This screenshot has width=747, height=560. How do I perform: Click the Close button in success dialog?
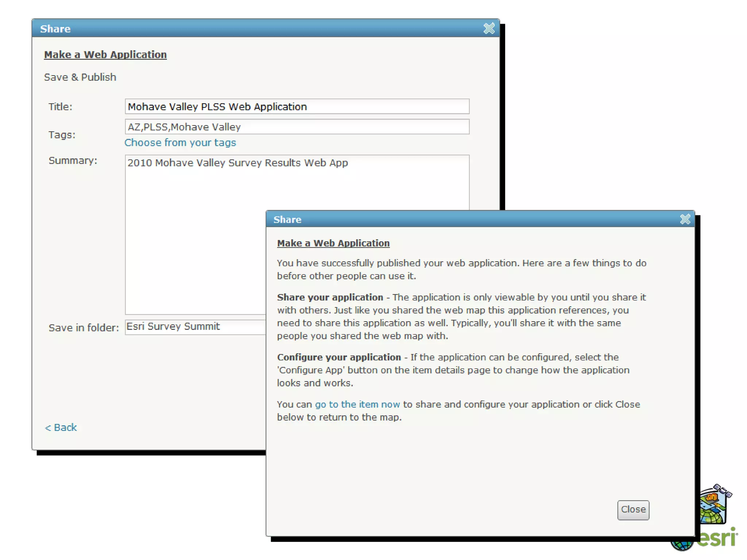[633, 509]
